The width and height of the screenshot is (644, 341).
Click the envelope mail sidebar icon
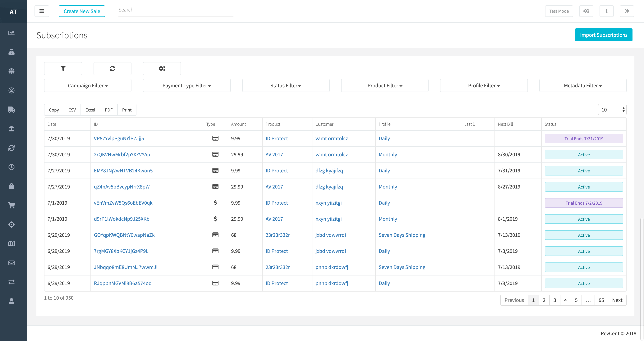click(x=11, y=263)
